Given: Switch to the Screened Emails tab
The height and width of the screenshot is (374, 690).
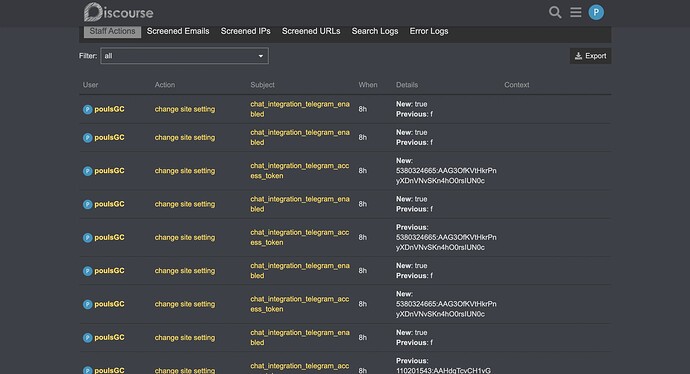Looking at the screenshot, I should pos(178,31).
